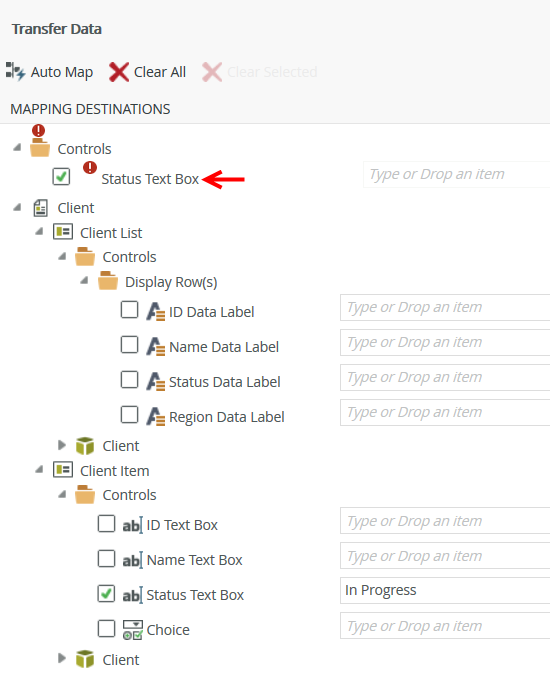Viewport: 550px width, 686px height.
Task: Click the Display Row(s) folder icon
Action: (x=108, y=281)
